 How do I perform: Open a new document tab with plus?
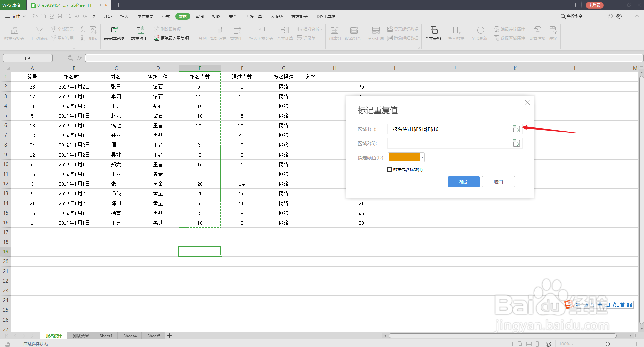pos(118,5)
